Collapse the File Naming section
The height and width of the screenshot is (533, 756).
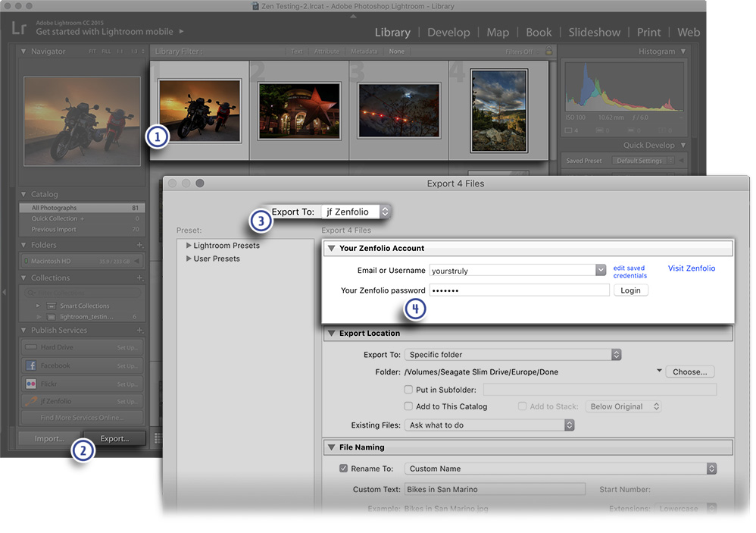click(x=331, y=447)
